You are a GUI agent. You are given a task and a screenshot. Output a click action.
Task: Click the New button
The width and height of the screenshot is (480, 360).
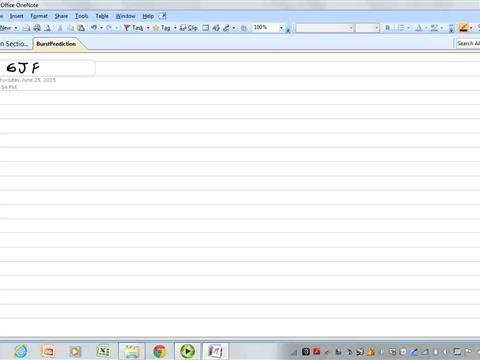coord(6,28)
